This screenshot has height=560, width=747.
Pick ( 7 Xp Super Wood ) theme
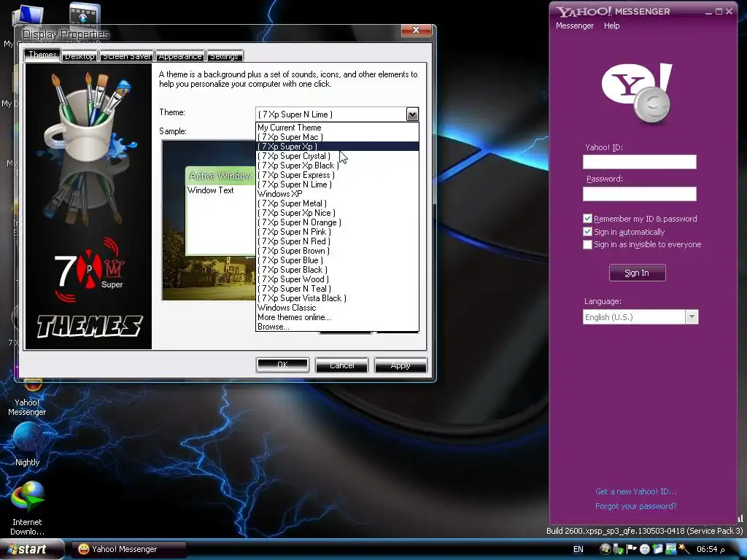tap(337, 279)
